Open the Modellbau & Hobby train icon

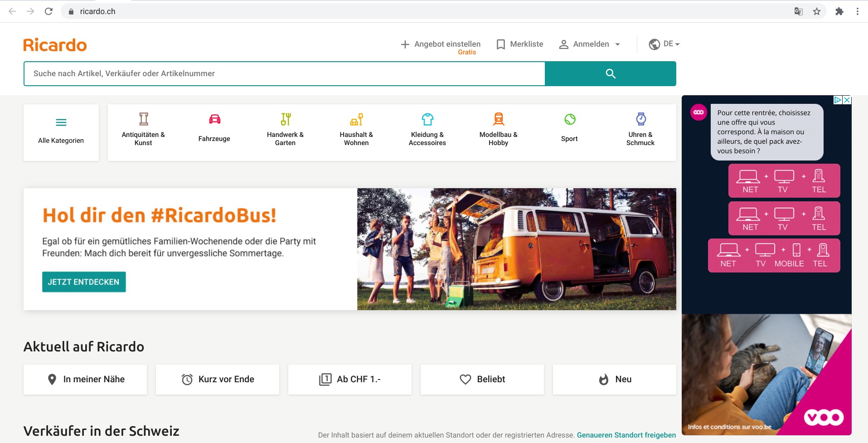click(498, 119)
